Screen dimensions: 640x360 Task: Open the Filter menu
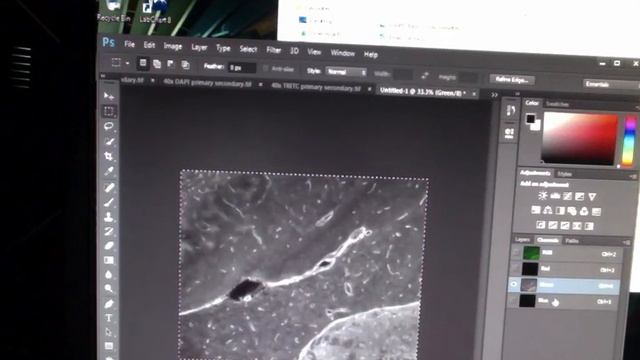click(273, 50)
